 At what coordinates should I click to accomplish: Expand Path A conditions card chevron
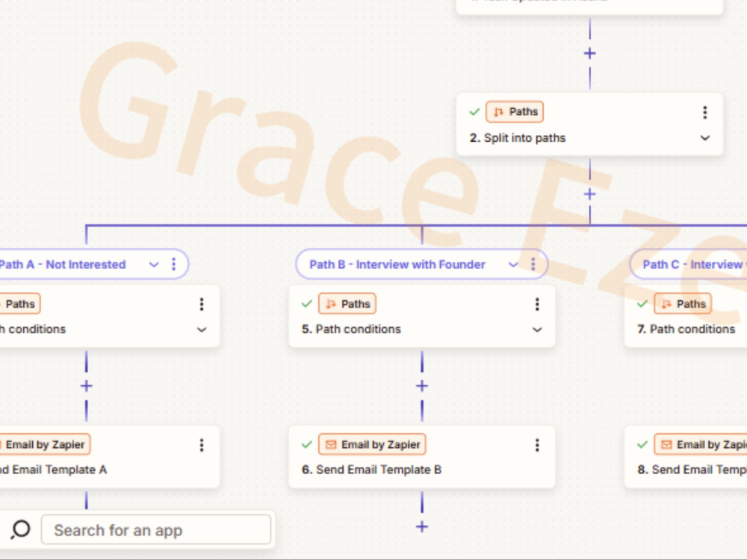click(202, 329)
